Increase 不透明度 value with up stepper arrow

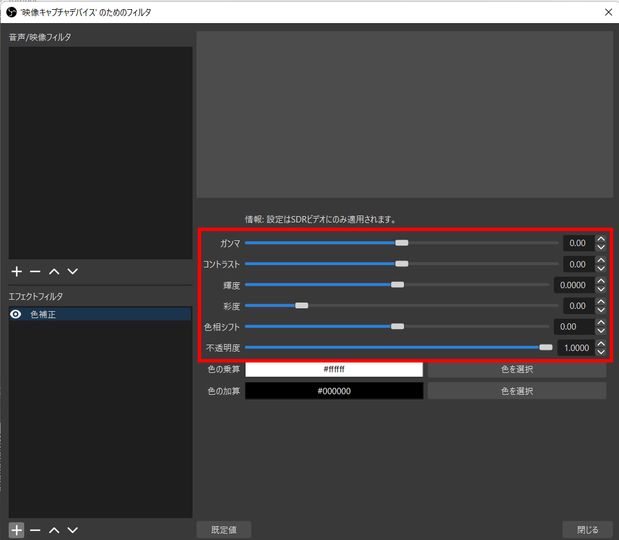pos(600,343)
